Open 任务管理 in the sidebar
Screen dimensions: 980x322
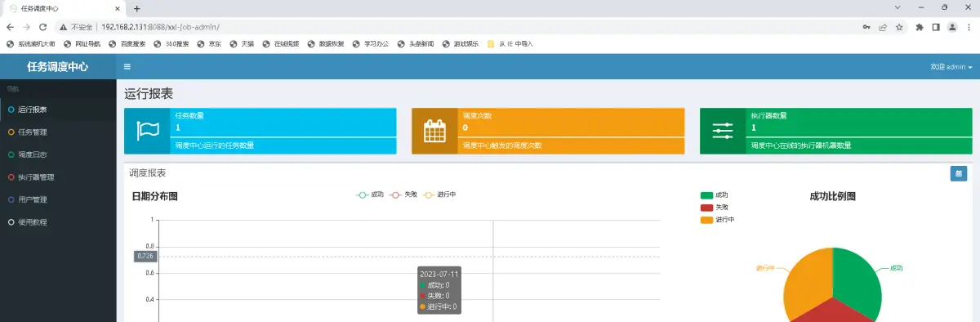click(58, 132)
